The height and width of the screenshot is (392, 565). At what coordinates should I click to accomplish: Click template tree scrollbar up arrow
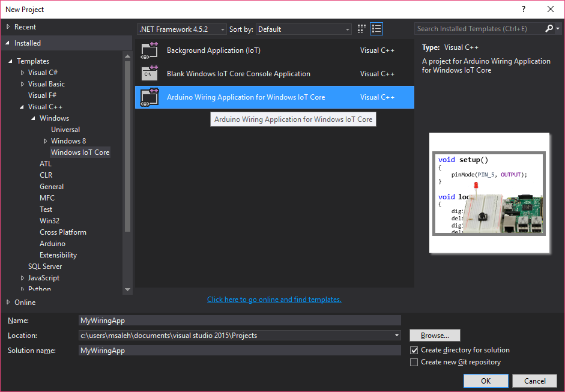point(127,56)
